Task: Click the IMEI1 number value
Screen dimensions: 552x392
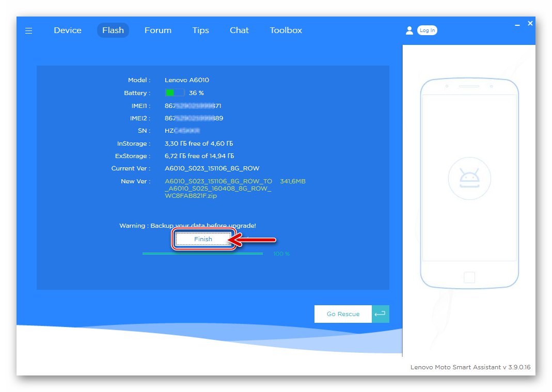Action: pos(193,106)
